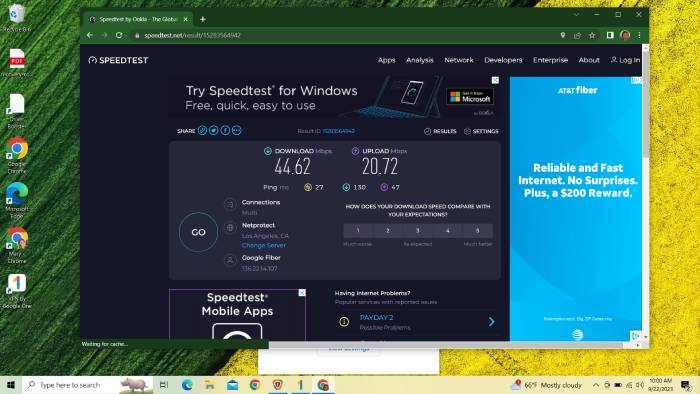This screenshot has width=700, height=394.
Task: Rate download speed as 5 (much better)
Action: [x=478, y=231]
